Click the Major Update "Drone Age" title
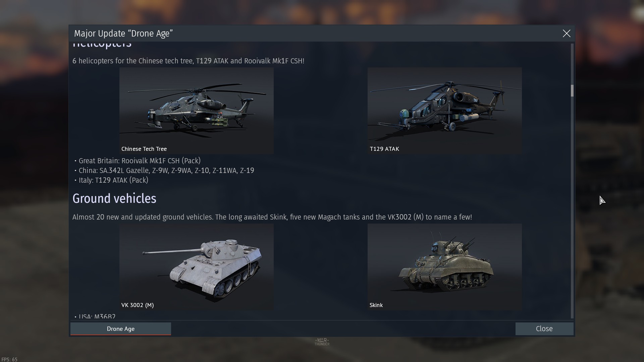The width and height of the screenshot is (644, 362). (123, 34)
